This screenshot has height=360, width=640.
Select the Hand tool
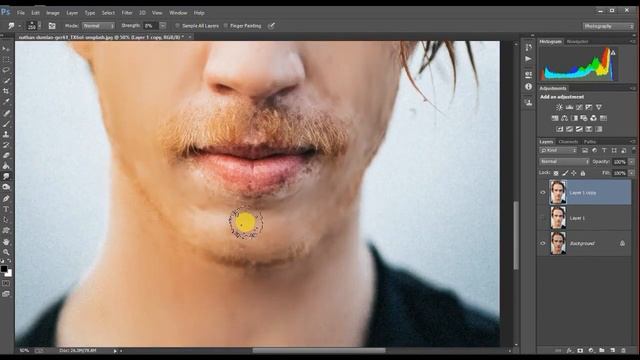coord(6,242)
